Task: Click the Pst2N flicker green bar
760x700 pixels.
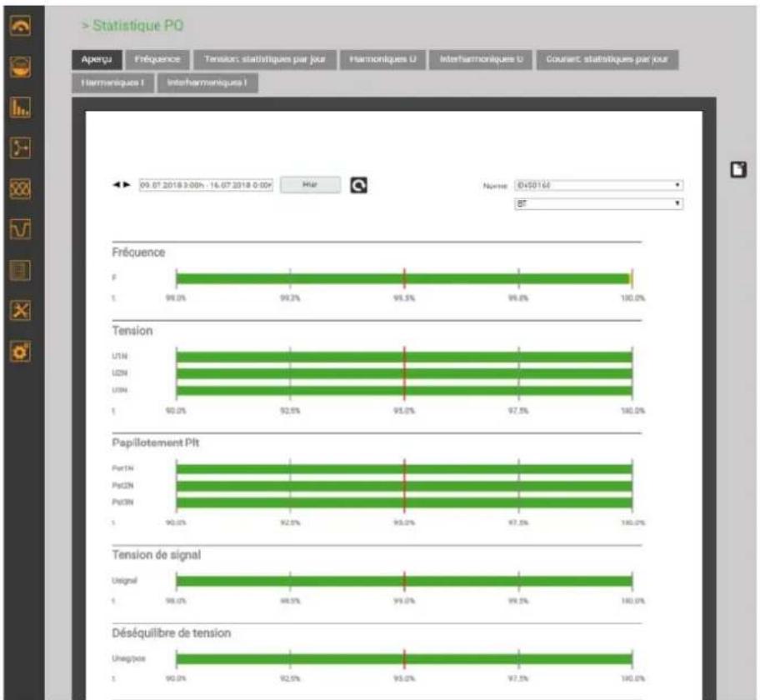Action: tap(404, 486)
